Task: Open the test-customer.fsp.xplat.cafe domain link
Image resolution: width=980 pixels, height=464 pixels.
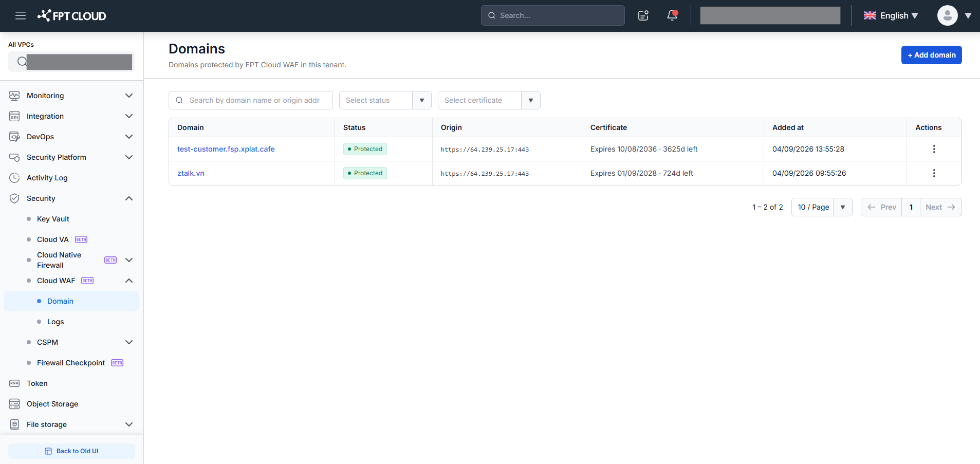Action: pyautogui.click(x=226, y=149)
